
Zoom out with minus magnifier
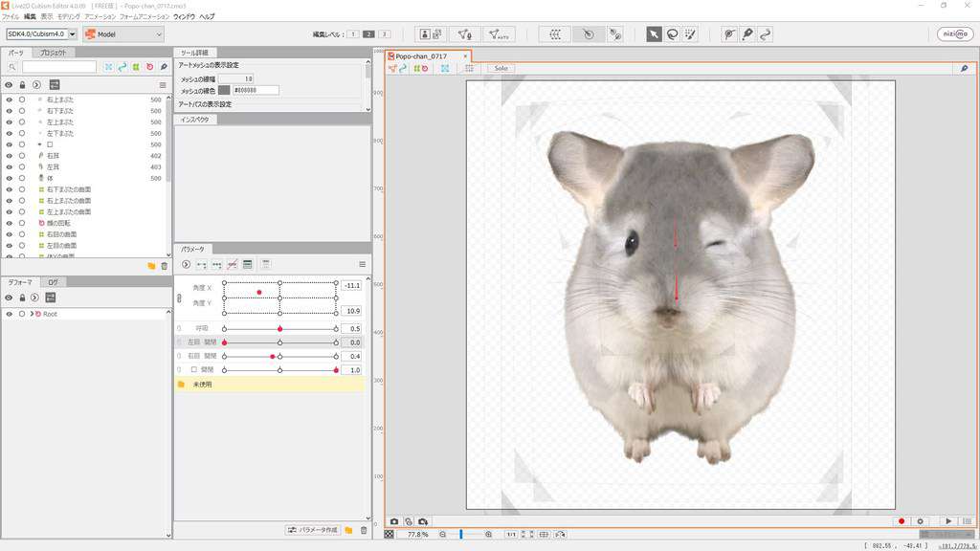pyautogui.click(x=442, y=534)
